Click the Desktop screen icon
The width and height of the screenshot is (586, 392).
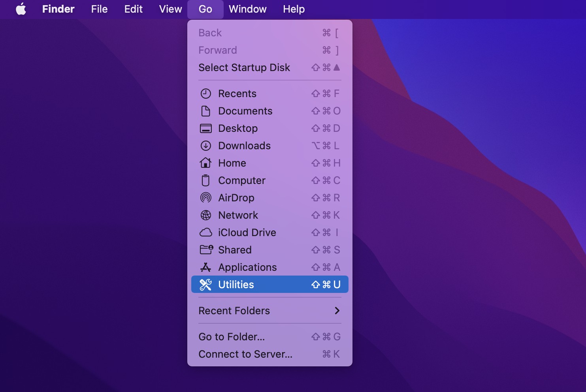point(206,128)
